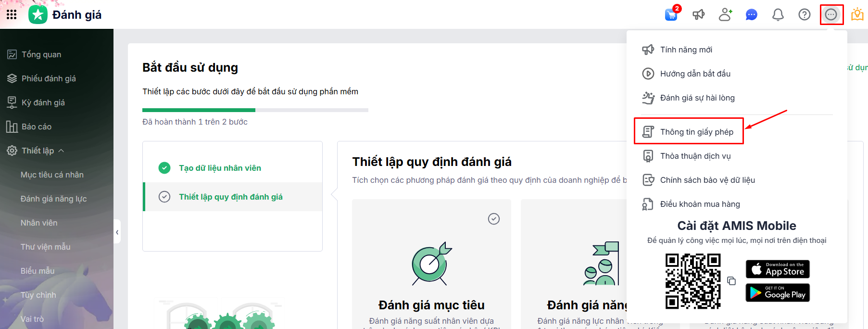This screenshot has height=329, width=868.
Task: Open Thư viện mẫu submenu item
Action: click(45, 247)
